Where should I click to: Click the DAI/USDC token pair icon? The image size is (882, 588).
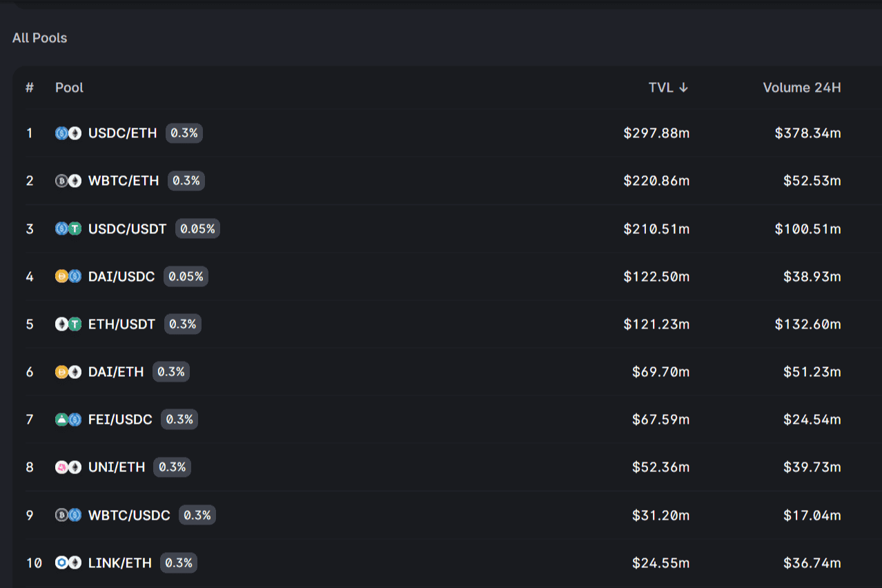pyautogui.click(x=68, y=276)
